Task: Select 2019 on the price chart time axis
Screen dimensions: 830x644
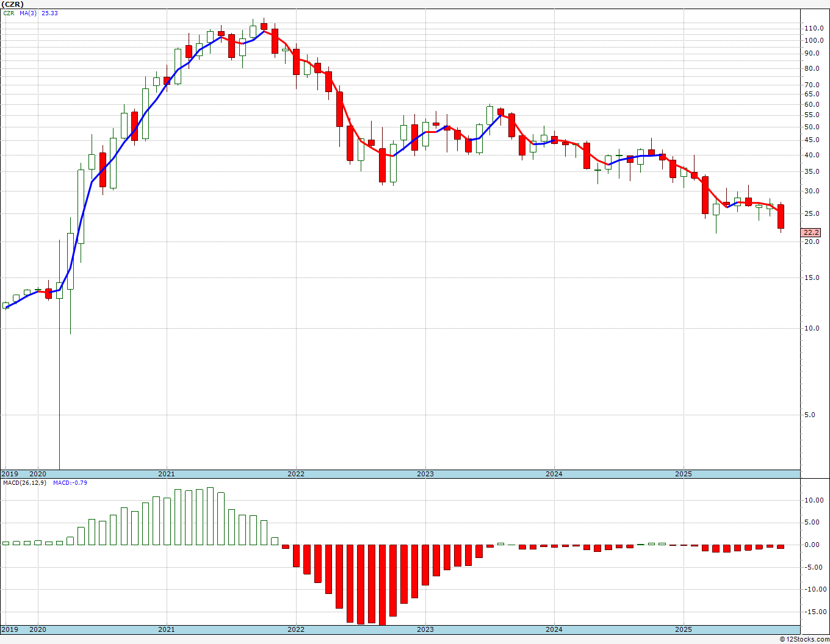Action: pyautogui.click(x=10, y=474)
